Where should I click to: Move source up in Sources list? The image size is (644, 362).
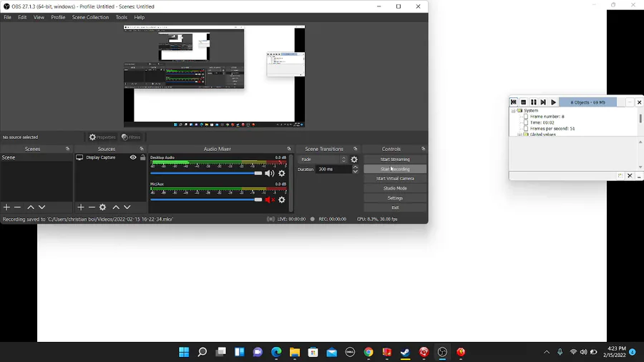(x=116, y=207)
